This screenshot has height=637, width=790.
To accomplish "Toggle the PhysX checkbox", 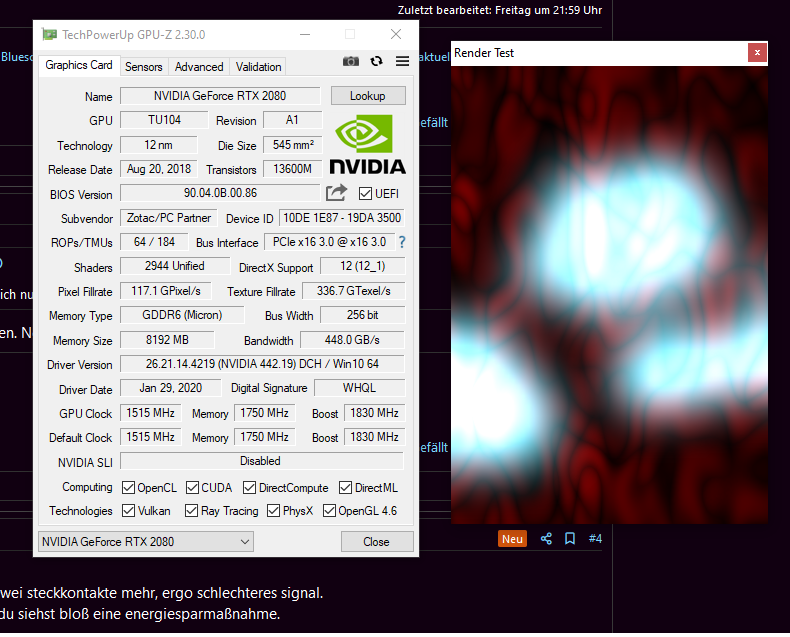I will tap(274, 511).
